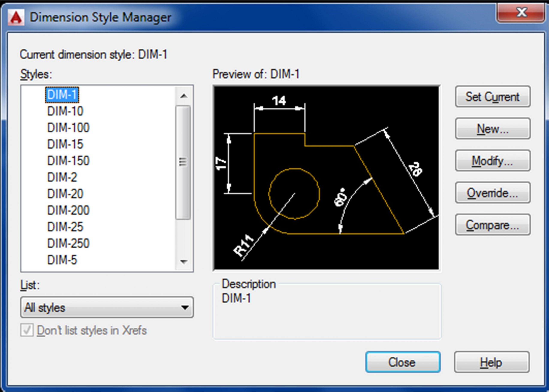549x392 pixels.
Task: Click the styles list scroll-down arrow
Action: (184, 261)
